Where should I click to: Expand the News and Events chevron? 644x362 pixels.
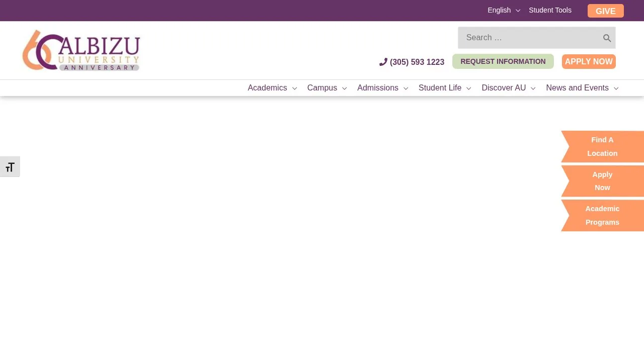[616, 88]
